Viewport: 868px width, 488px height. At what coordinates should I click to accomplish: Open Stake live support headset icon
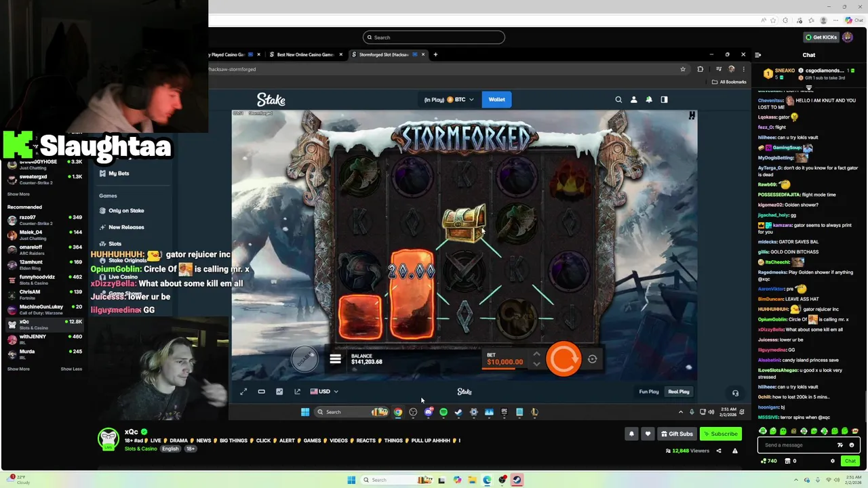point(735,392)
